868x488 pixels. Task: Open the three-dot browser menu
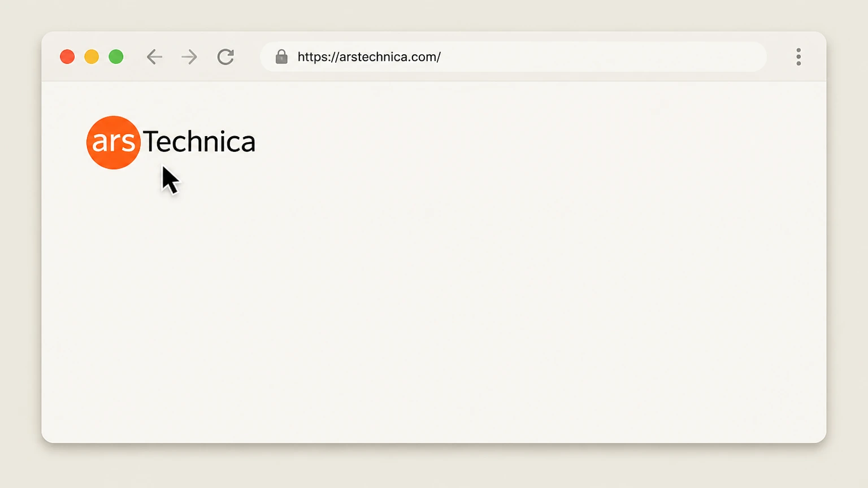[798, 56]
